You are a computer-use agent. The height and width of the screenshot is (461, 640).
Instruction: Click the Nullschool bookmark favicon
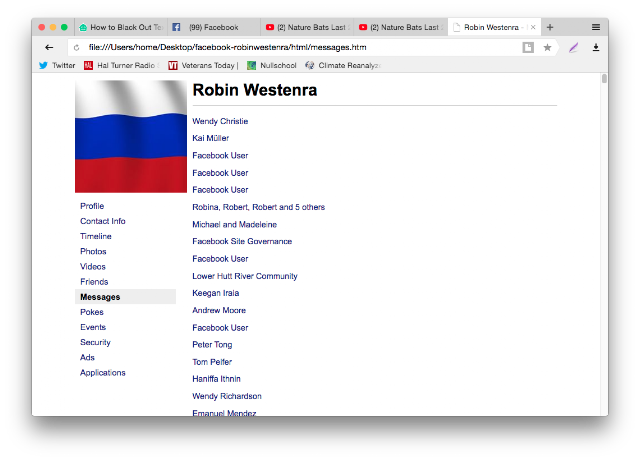(x=251, y=65)
